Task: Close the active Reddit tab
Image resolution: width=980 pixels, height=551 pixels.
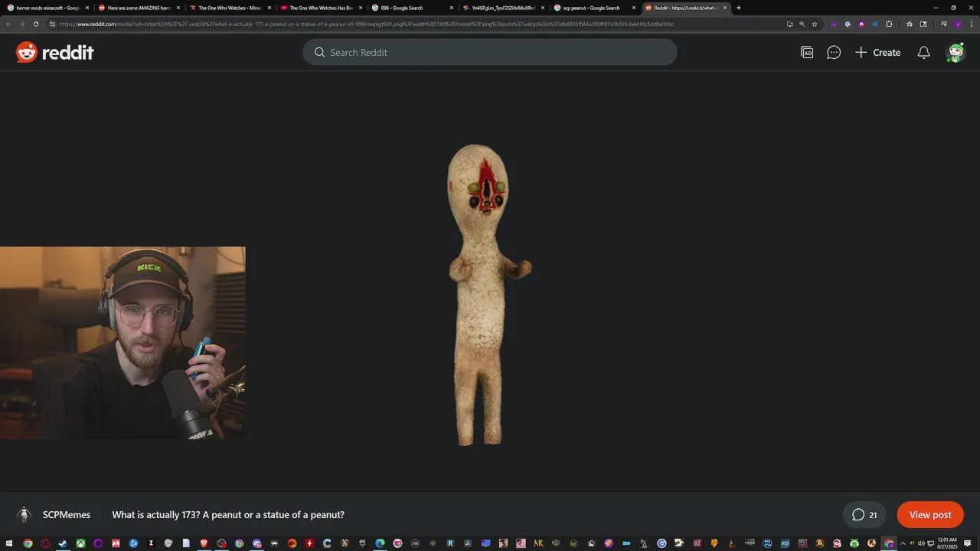Action: 725,8
